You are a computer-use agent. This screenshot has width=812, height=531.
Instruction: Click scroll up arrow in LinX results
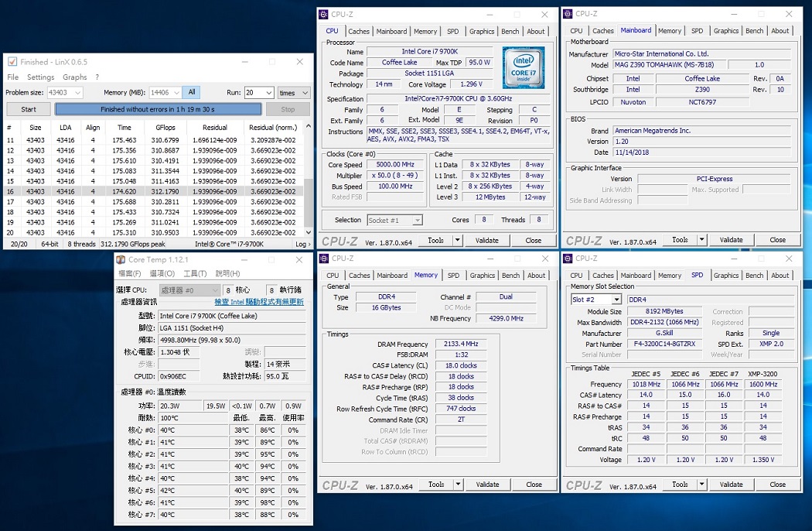(x=309, y=126)
